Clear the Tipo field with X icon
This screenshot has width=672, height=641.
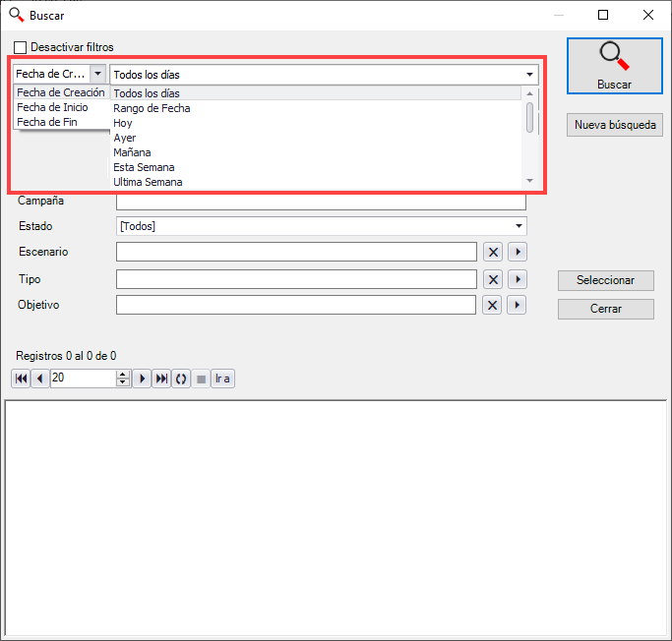coord(493,279)
